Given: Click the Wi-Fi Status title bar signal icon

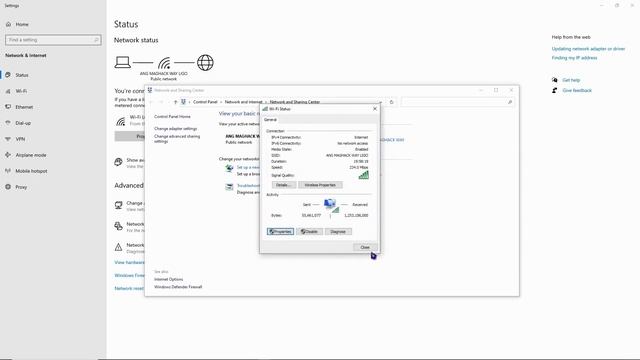Looking at the screenshot, I should tap(265, 109).
